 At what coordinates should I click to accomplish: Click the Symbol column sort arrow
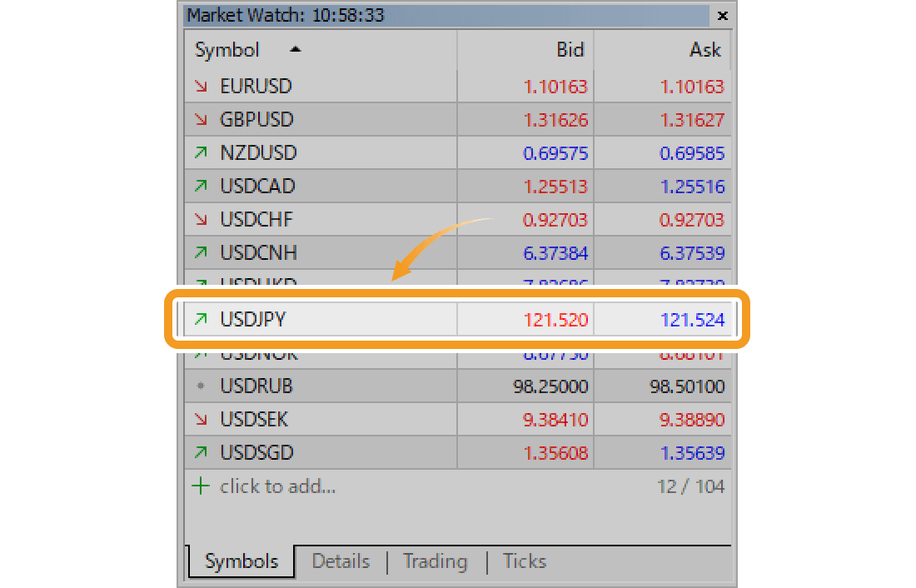[297, 48]
